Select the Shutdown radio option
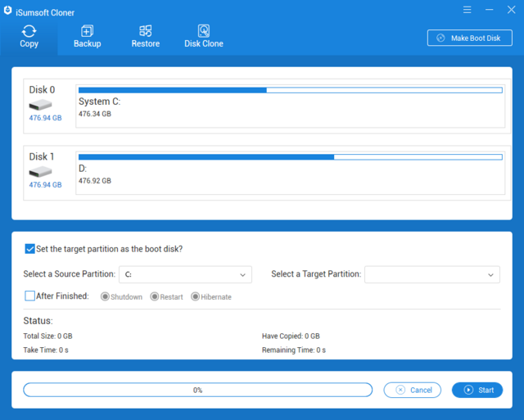Viewport: 524px width, 420px height. [x=105, y=296]
